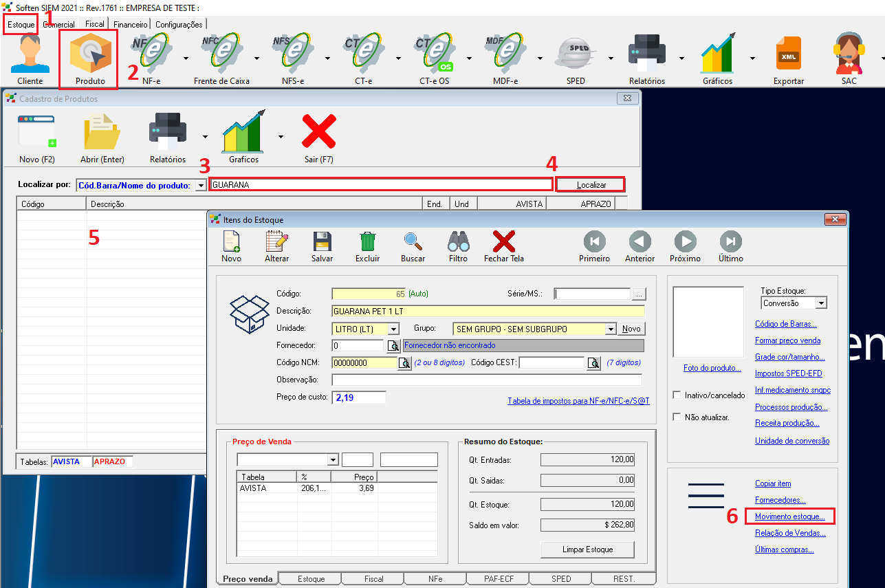Image resolution: width=885 pixels, height=588 pixels.
Task: Open the Formar preço venda link
Action: pyautogui.click(x=787, y=340)
